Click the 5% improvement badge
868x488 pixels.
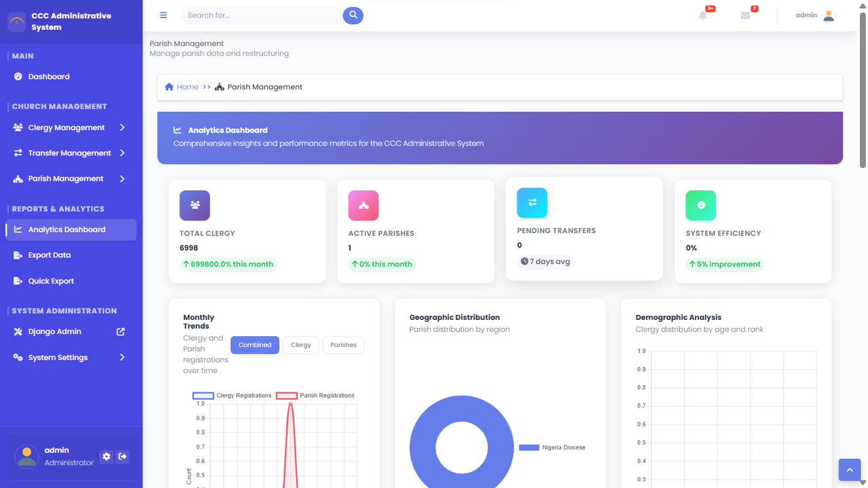coord(724,264)
